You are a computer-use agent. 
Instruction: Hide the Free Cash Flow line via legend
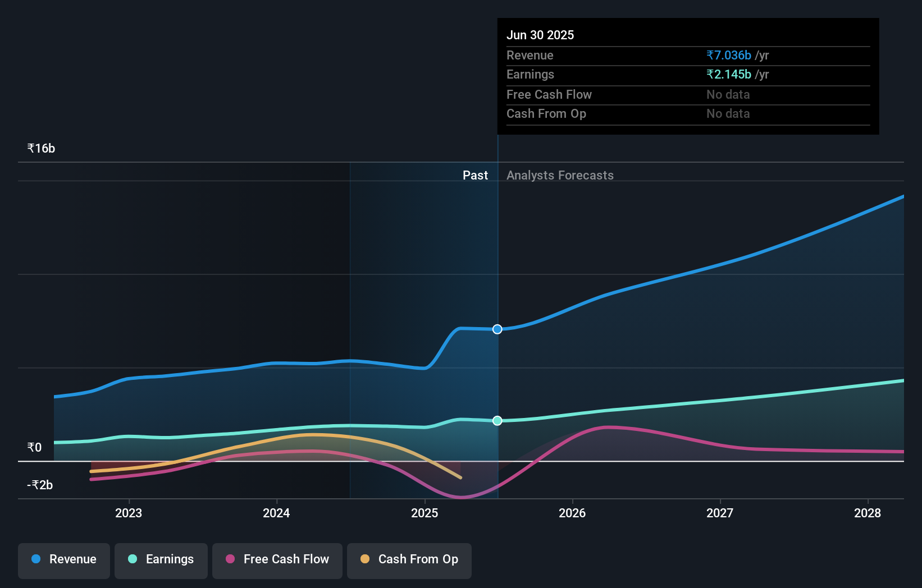(x=277, y=559)
